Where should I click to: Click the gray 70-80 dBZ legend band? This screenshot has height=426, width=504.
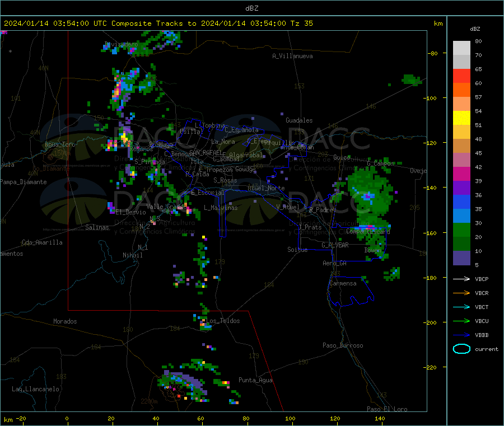tap(461, 48)
